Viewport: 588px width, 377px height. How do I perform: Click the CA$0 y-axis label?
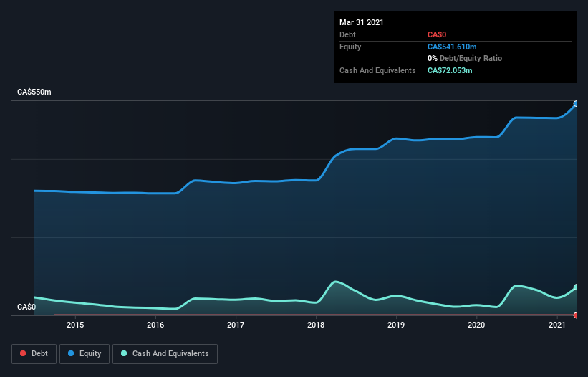pos(26,307)
